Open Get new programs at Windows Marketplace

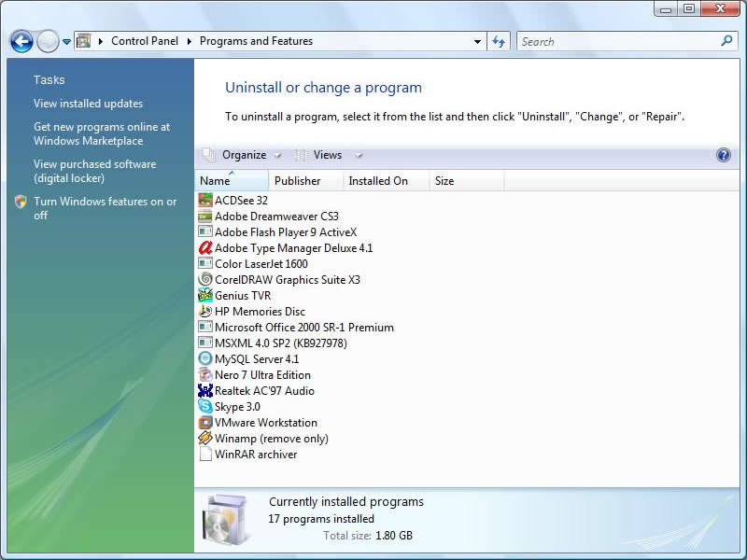(102, 133)
